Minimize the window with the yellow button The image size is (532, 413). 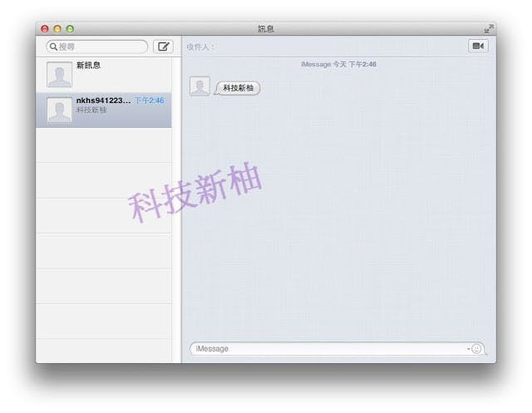(x=57, y=29)
